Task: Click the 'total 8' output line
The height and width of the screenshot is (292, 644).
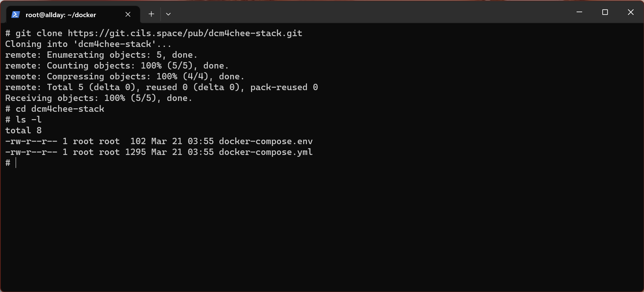Action: pyautogui.click(x=23, y=131)
